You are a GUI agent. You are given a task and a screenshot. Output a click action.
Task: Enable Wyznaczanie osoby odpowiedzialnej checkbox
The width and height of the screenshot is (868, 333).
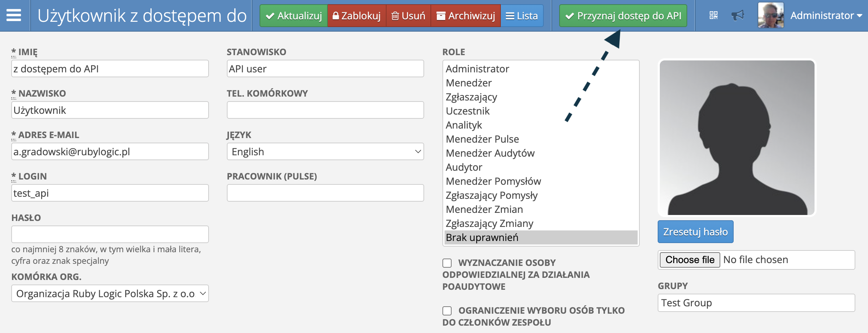447,263
